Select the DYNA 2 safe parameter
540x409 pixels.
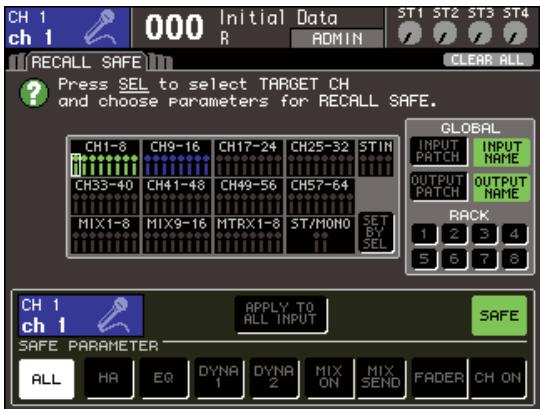pos(274,378)
